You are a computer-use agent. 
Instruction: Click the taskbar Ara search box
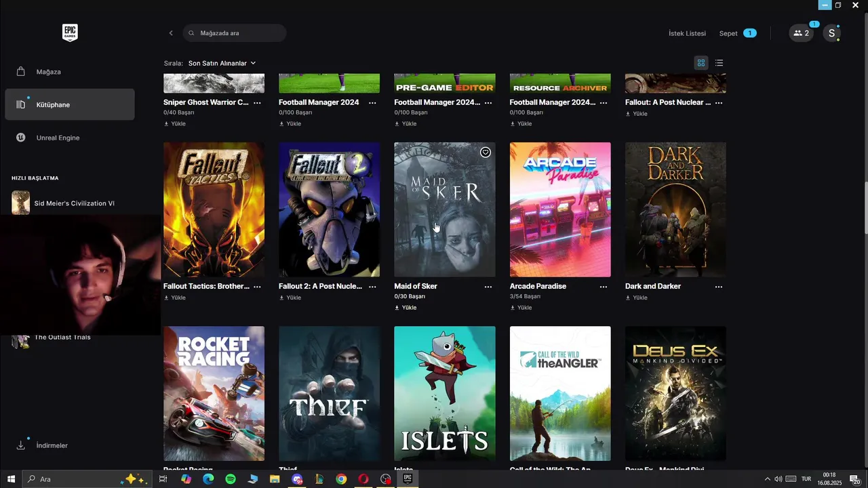pyautogui.click(x=87, y=479)
